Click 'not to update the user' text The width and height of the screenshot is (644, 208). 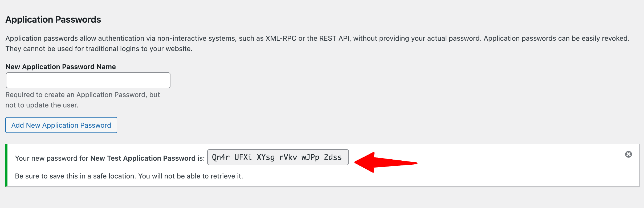(x=42, y=105)
